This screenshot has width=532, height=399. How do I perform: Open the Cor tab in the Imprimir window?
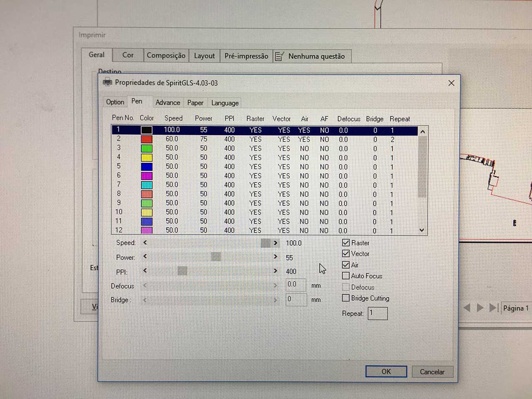[x=128, y=55]
